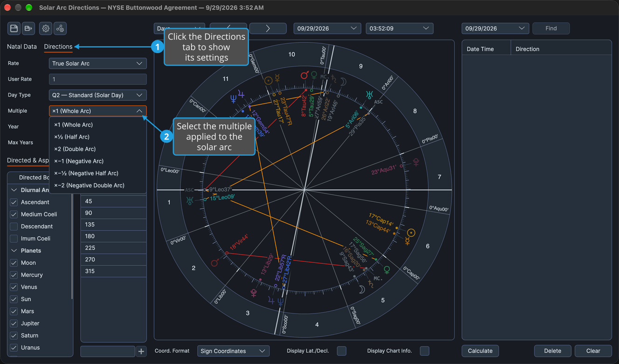The height and width of the screenshot is (364, 619).
Task: Uncheck the Uranus checkbox
Action: click(14, 348)
